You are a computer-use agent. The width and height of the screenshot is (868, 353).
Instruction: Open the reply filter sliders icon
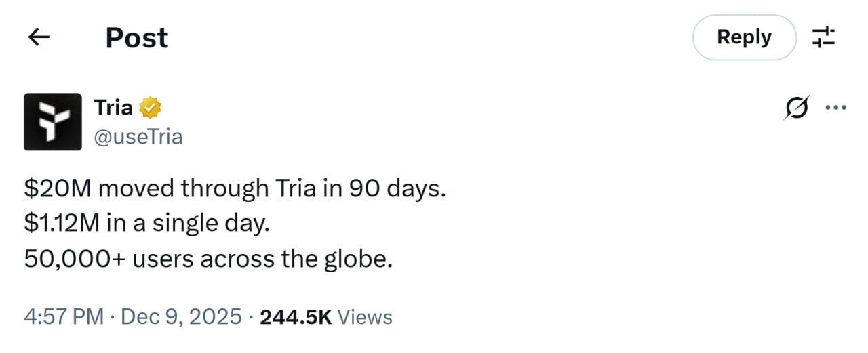(x=823, y=37)
